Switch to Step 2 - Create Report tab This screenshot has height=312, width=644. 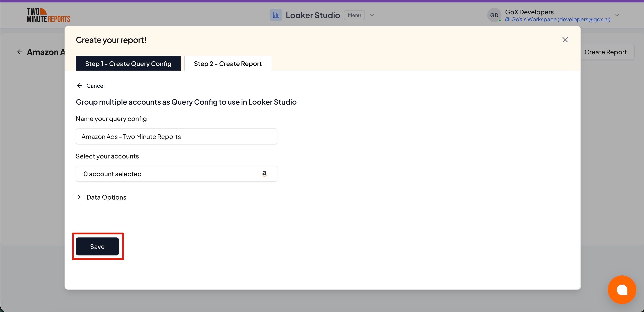pyautogui.click(x=227, y=63)
